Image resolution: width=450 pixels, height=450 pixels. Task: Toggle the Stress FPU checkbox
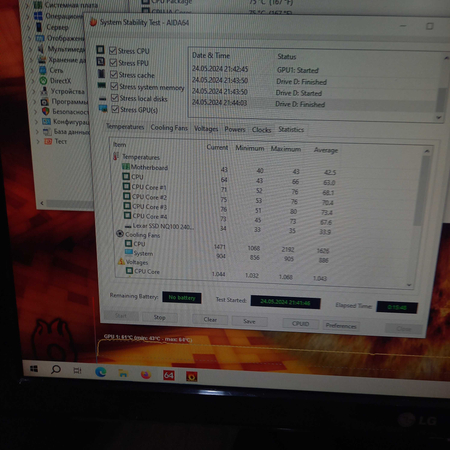[113, 62]
